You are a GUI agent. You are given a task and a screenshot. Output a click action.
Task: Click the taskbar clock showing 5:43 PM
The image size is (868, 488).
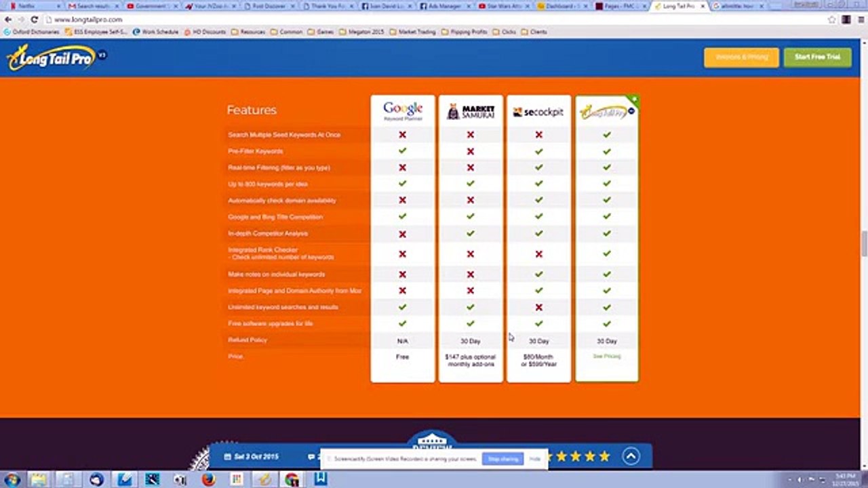pyautogui.click(x=847, y=479)
